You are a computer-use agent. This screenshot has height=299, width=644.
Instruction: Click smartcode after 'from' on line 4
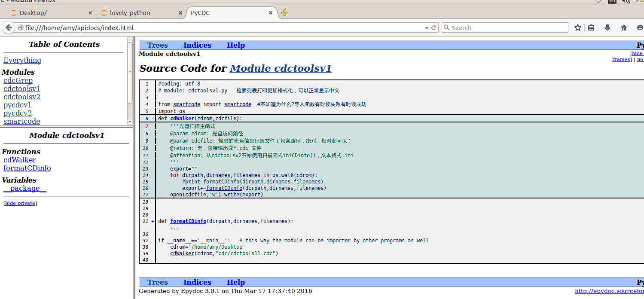click(x=186, y=104)
